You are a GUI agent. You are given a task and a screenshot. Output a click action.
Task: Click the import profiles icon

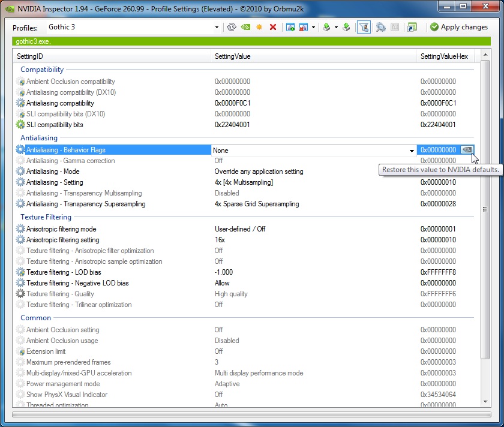tap(346, 27)
